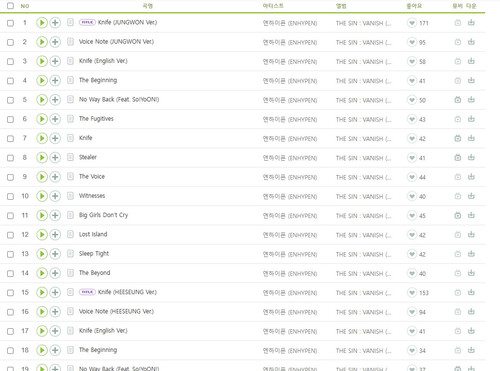Viewport: 500px width, 371px height.
Task: Download track 17 Knife (English Ver.)
Action: pyautogui.click(x=471, y=331)
